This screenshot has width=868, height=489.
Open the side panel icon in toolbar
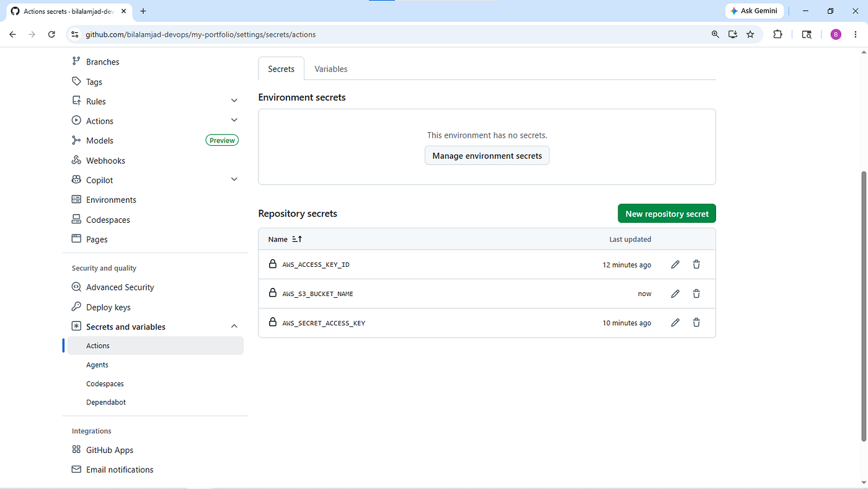[x=807, y=35]
